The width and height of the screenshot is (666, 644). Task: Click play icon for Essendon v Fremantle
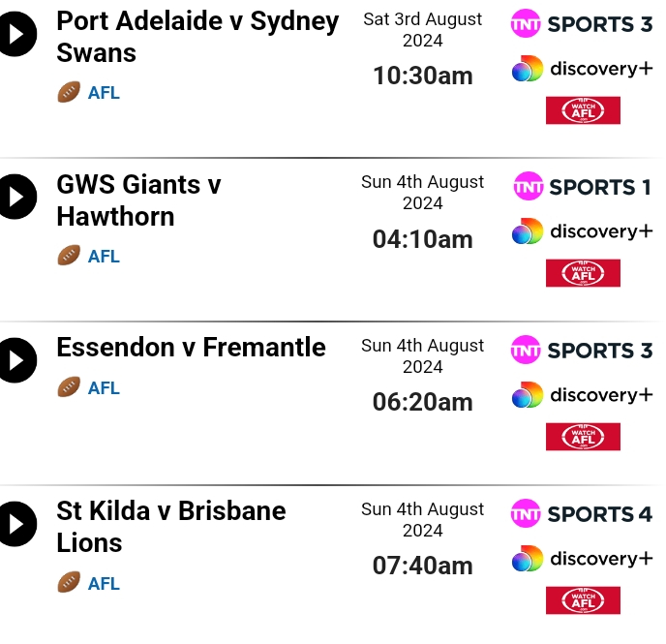pyautogui.click(x=16, y=360)
